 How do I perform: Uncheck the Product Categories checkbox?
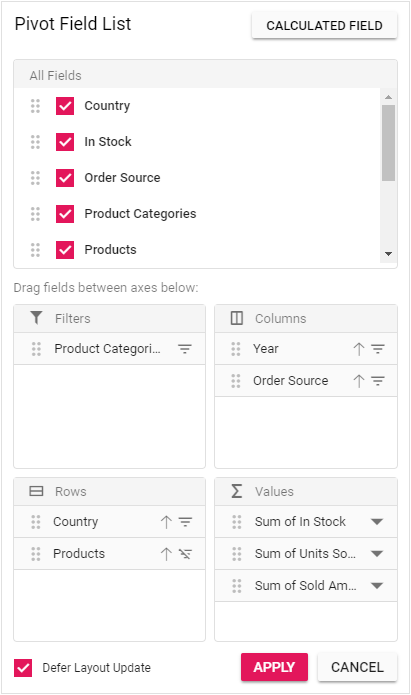65,214
